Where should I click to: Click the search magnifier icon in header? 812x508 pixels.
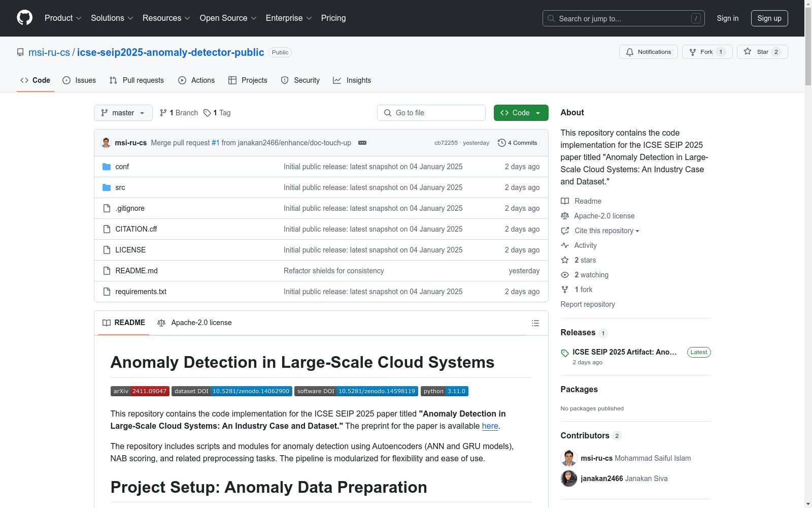551,18
